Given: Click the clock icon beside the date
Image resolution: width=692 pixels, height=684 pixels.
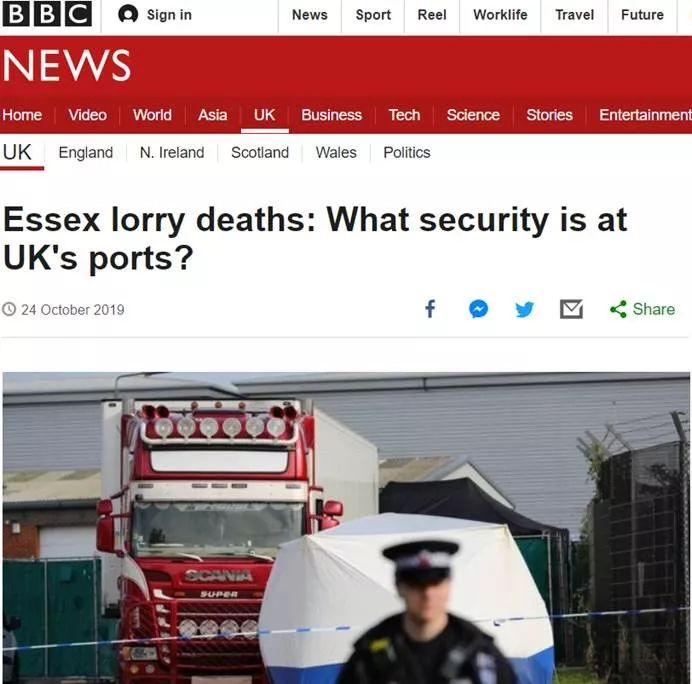Looking at the screenshot, I should click(x=9, y=309).
